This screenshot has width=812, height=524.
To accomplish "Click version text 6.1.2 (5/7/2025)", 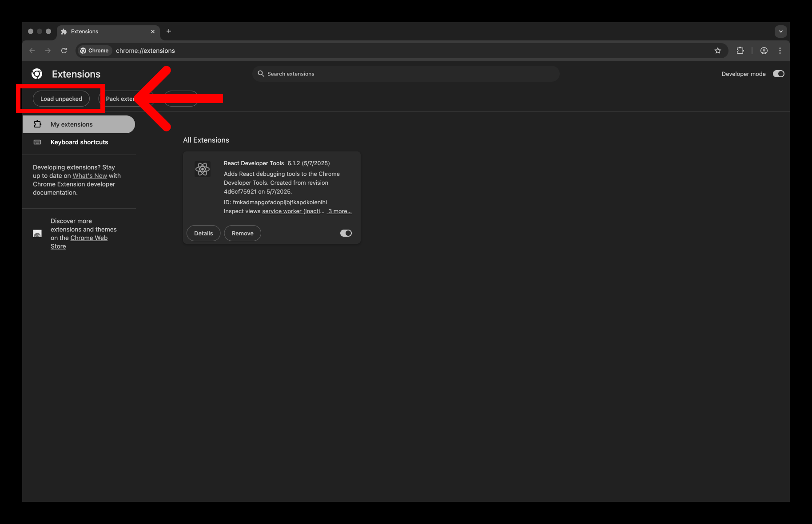I will click(x=309, y=163).
